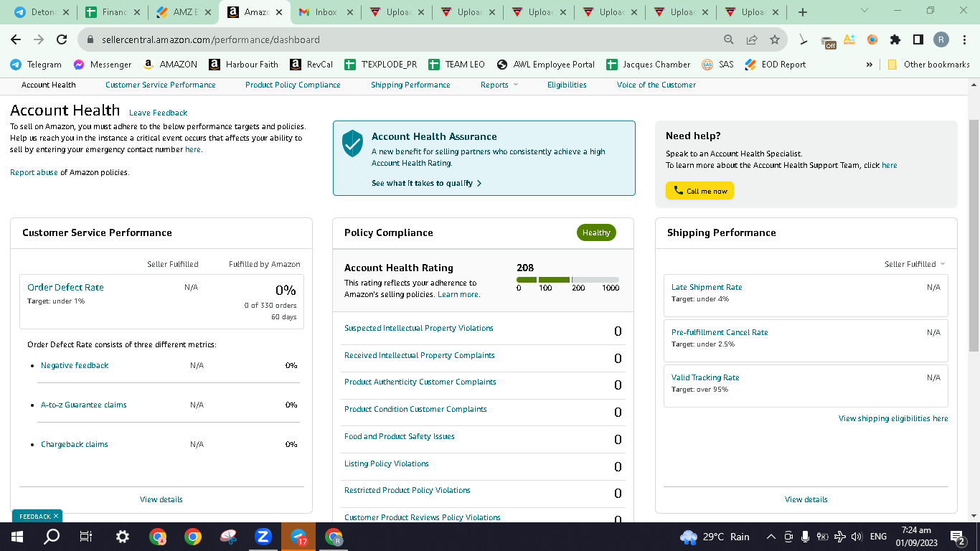Open the Messenger bookmark
This screenshot has height=551, width=980.
(x=102, y=65)
